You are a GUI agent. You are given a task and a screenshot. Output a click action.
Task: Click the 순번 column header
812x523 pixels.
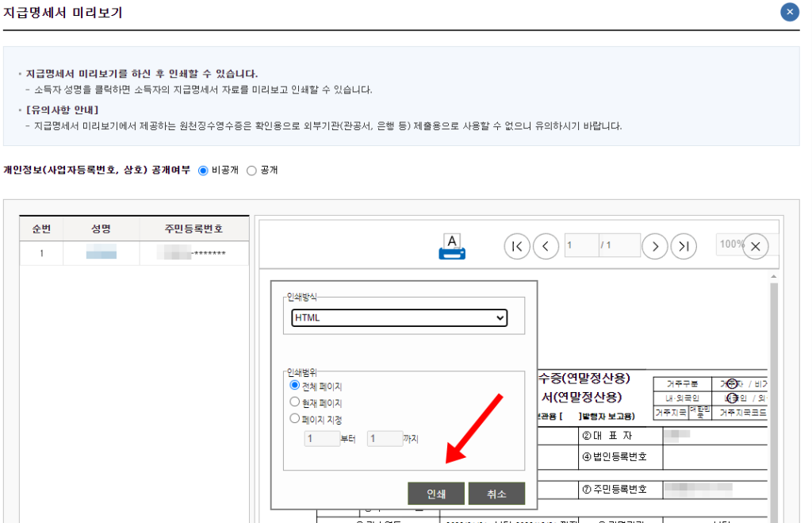[41, 229]
